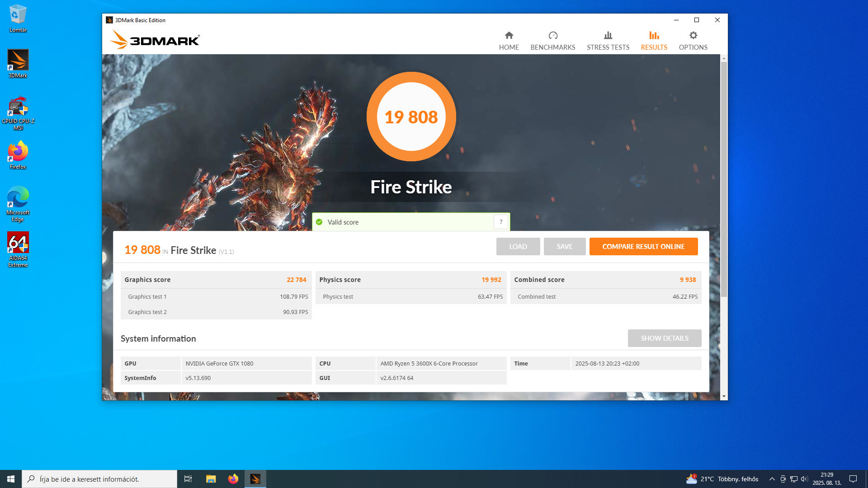Click COMPARE RESULT ONLINE button
Viewport: 868px width, 488px height.
643,247
